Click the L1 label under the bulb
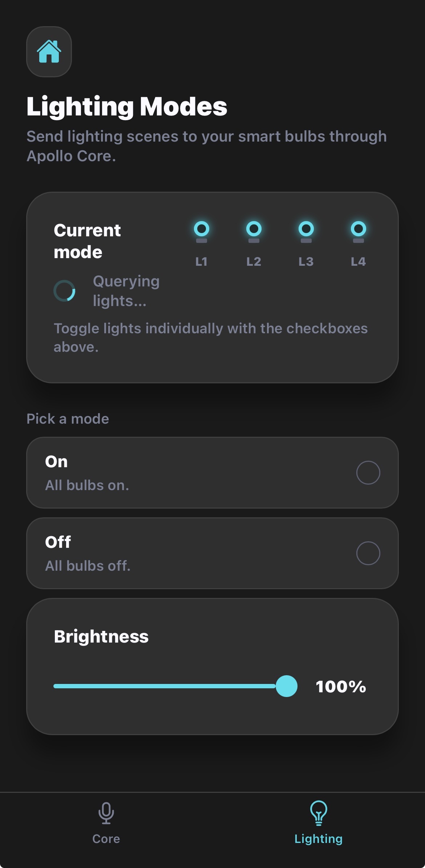 coord(202,262)
